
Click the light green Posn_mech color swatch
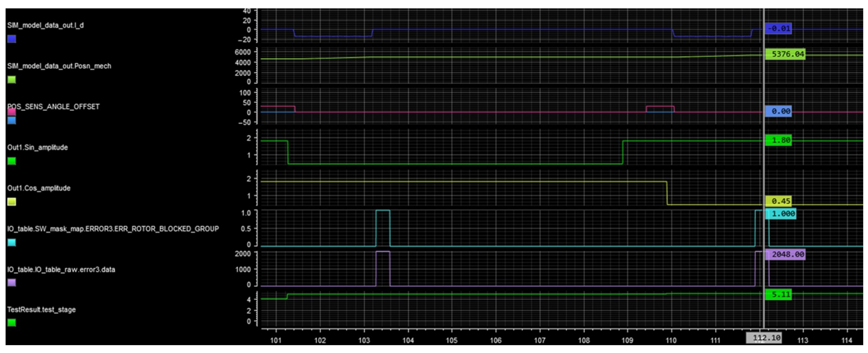(x=12, y=80)
